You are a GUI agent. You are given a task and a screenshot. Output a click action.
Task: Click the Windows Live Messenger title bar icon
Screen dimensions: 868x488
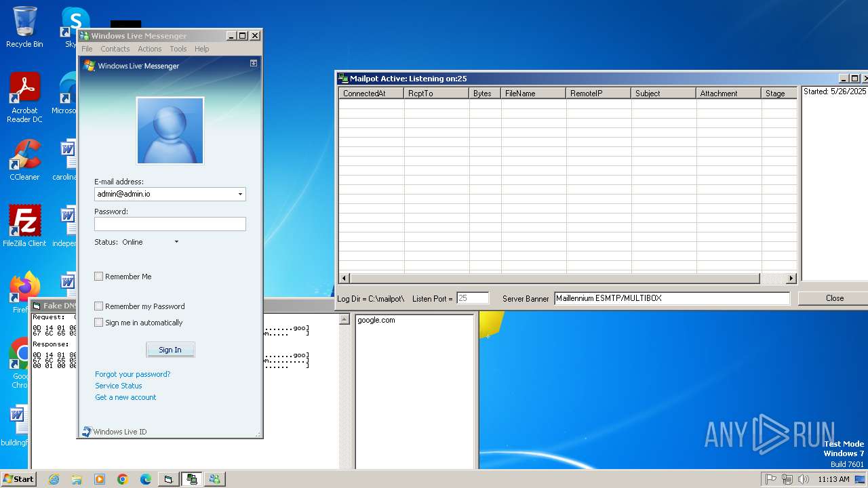click(85, 36)
